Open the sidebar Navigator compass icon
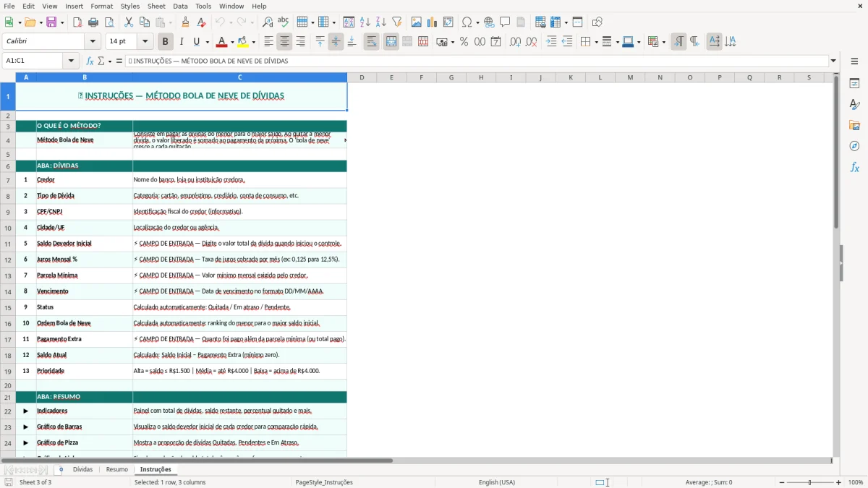This screenshot has width=868, height=488. point(854,146)
